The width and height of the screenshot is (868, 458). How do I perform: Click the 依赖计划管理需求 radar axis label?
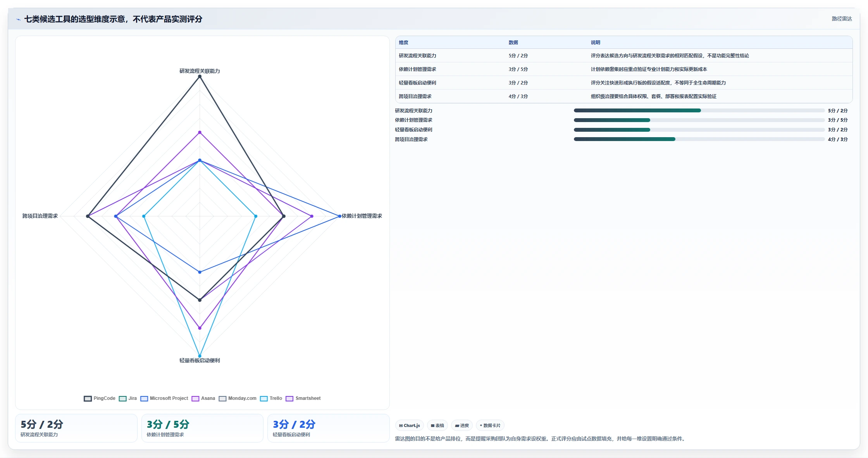pos(362,216)
